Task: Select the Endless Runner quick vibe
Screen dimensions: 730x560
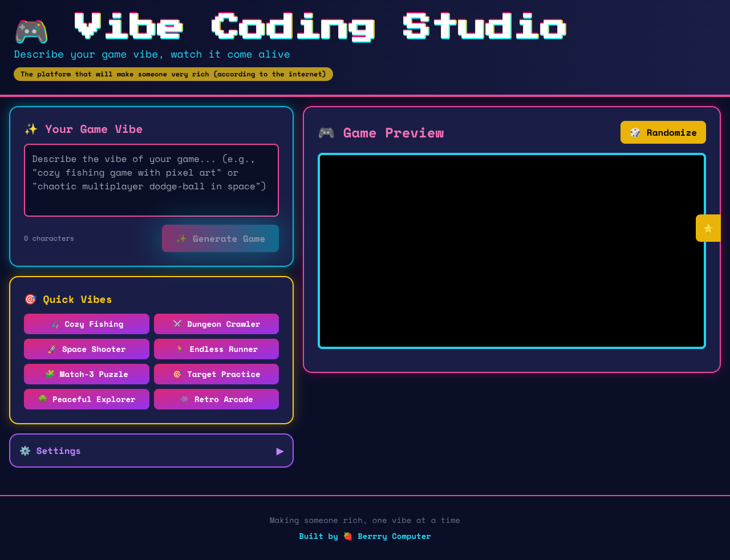Action: click(x=216, y=349)
